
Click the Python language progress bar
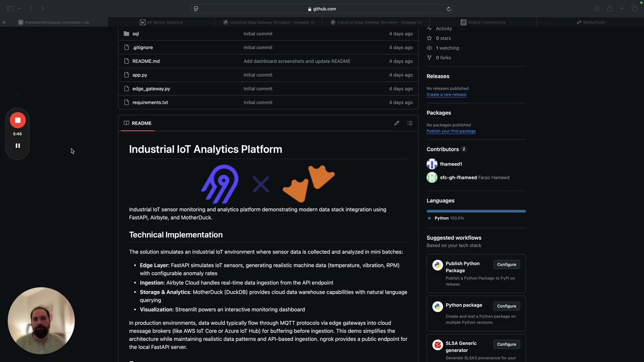point(476,211)
